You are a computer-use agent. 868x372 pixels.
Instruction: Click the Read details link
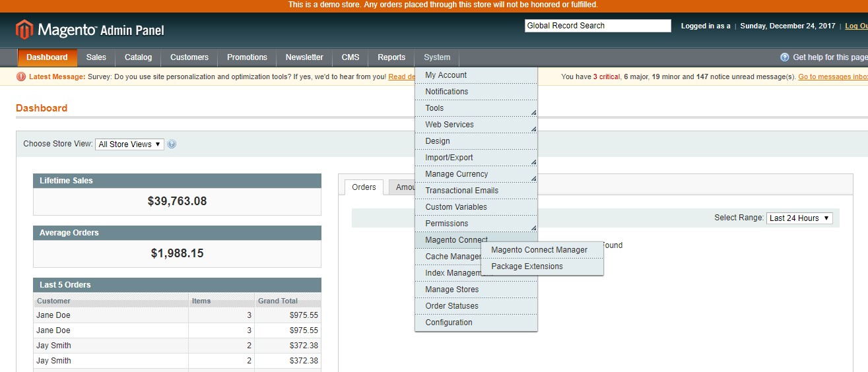tap(401, 77)
